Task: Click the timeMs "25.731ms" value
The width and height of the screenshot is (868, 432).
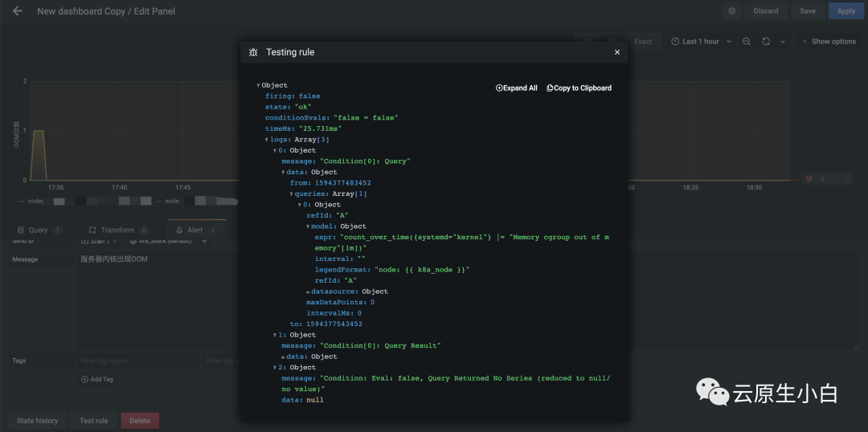Action: pyautogui.click(x=320, y=129)
